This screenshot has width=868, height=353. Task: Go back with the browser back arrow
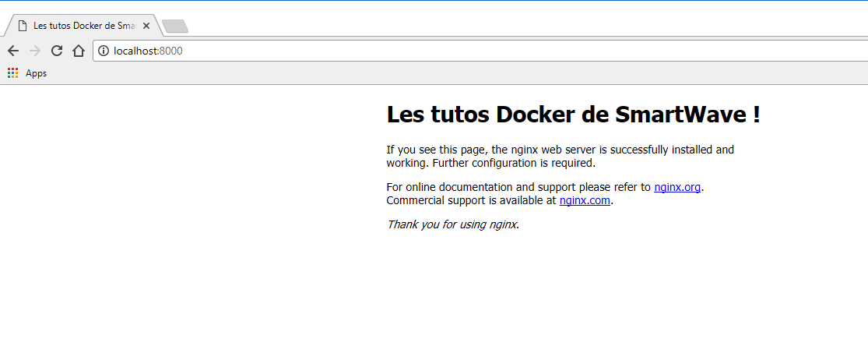point(13,51)
